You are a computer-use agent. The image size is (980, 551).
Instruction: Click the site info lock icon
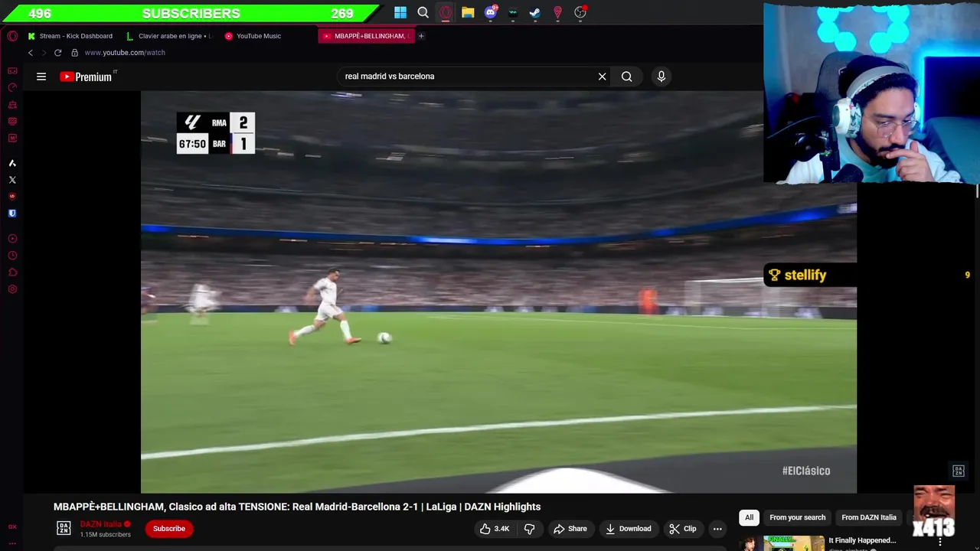[x=74, y=53]
